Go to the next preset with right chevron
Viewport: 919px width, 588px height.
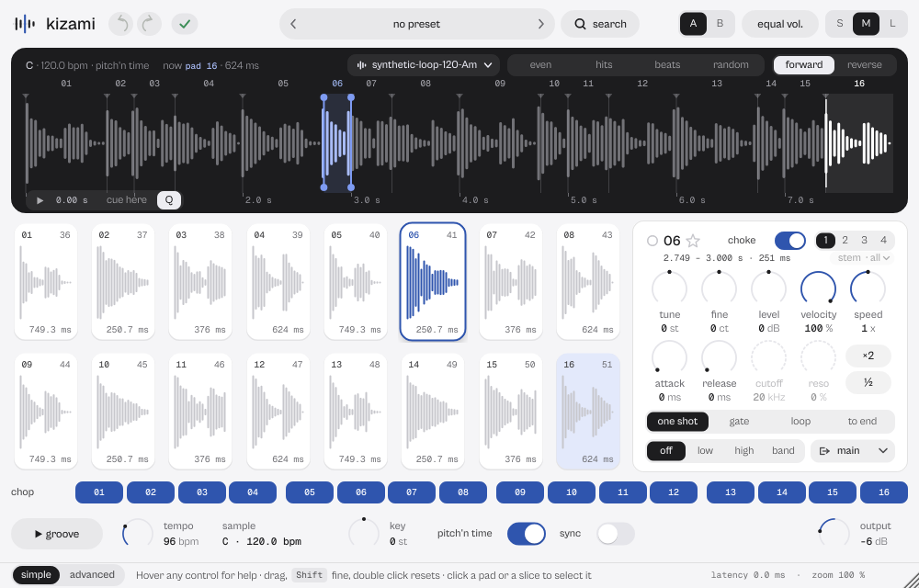tap(540, 24)
